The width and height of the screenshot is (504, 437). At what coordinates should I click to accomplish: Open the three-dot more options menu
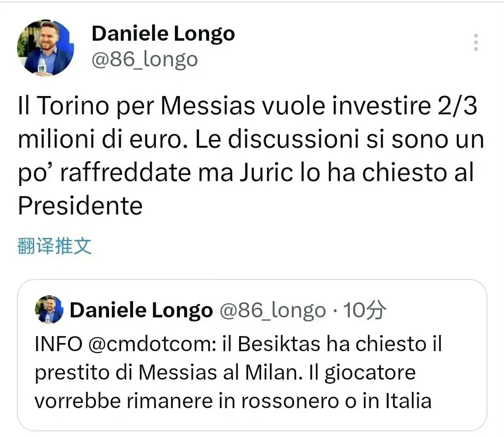click(476, 42)
